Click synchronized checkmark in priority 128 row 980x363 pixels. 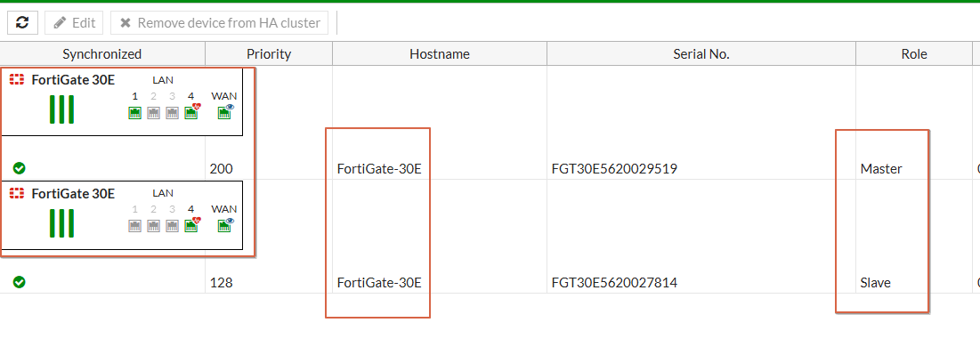coord(20,282)
